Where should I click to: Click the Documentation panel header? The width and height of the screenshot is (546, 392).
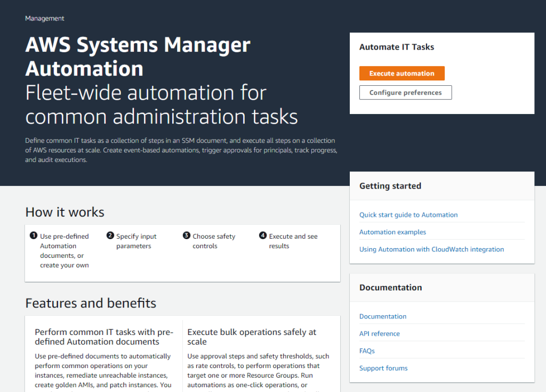(391, 287)
